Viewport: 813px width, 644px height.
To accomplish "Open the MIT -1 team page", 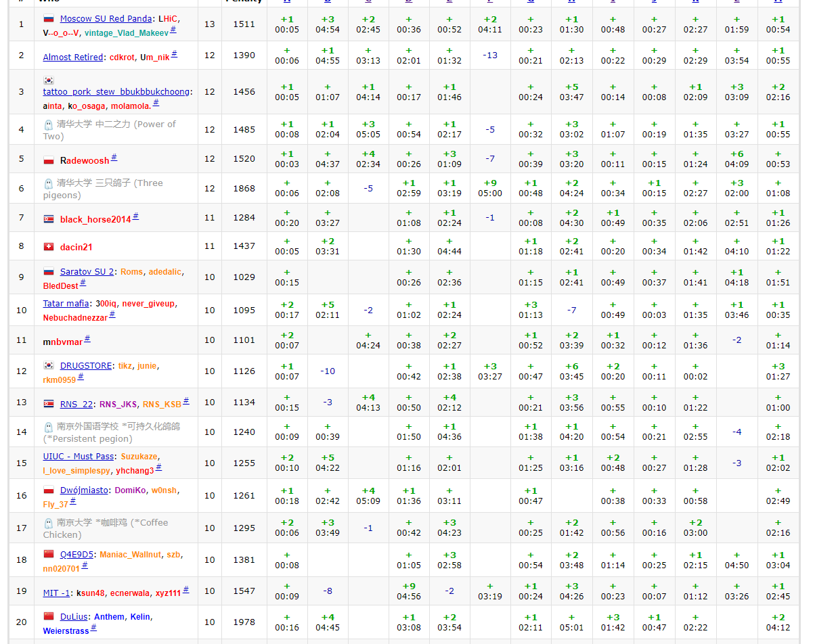I will coord(57,593).
